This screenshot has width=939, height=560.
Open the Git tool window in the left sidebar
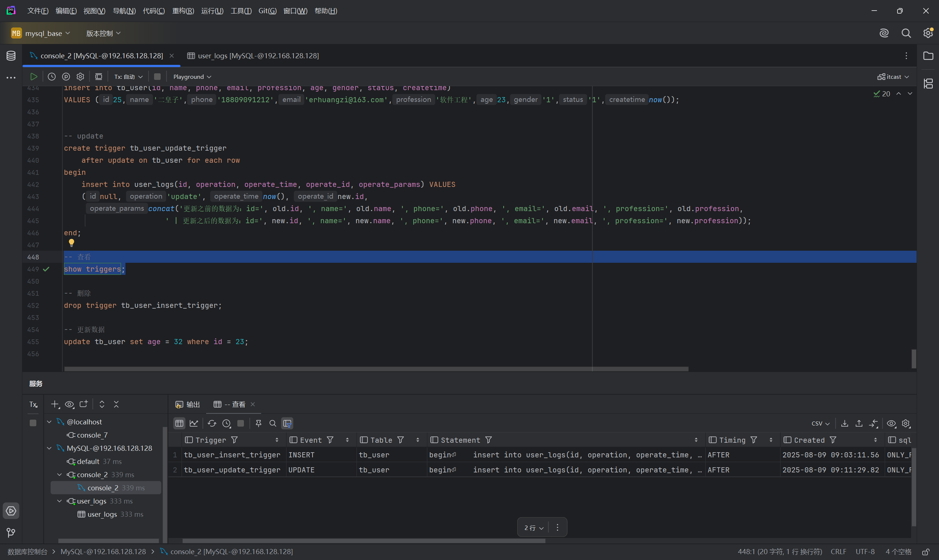pos(11,533)
